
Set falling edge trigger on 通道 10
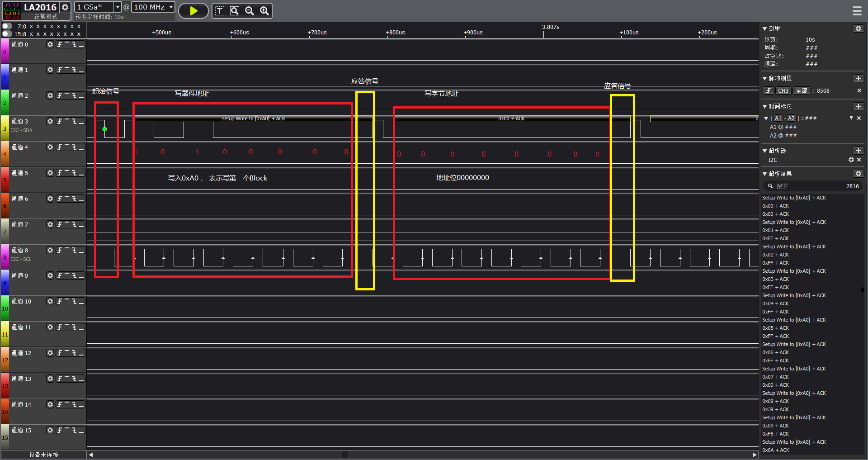74,301
